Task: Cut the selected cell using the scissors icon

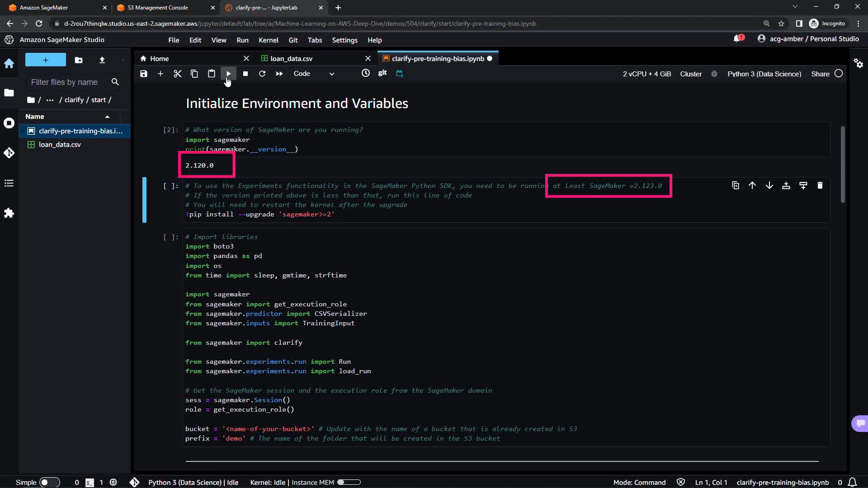Action: coord(177,74)
